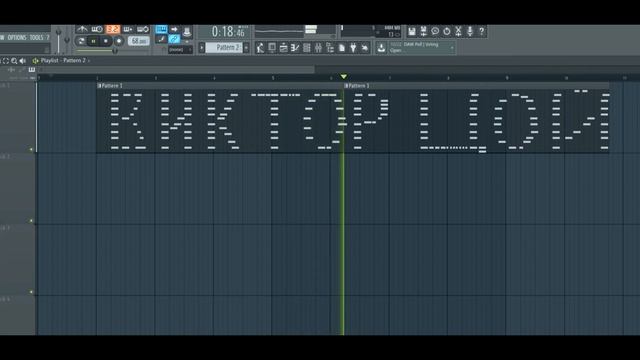This screenshot has width=640, height=360.
Task: Toggle the blue link icon
Action: [x=174, y=39]
